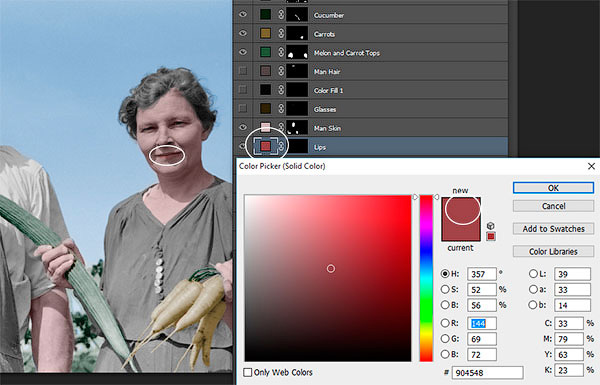Select the Melon and Carrot Tops mask thumbnail
This screenshot has height=385, width=600.
297,52
